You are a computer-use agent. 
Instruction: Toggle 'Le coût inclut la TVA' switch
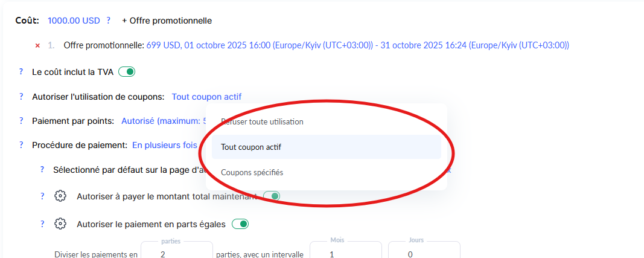(127, 72)
